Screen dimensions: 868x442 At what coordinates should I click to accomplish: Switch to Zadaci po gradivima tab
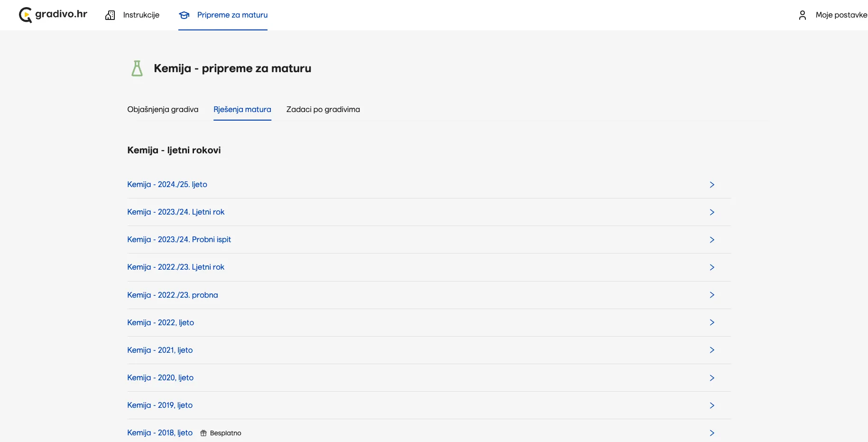pos(323,110)
